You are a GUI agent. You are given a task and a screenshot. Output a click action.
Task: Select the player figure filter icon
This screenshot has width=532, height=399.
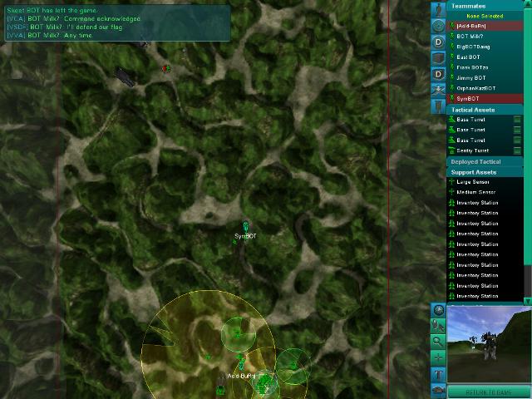(438, 9)
